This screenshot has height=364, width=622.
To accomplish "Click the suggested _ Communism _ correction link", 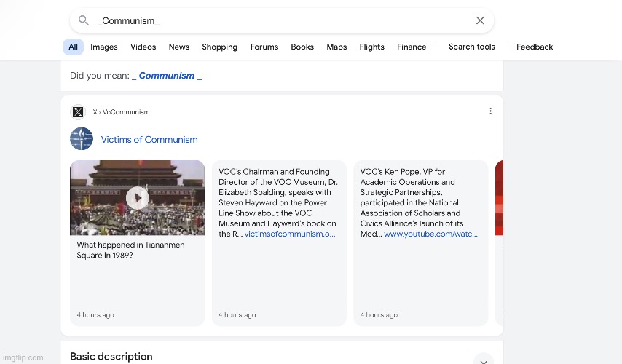I will click(x=167, y=76).
